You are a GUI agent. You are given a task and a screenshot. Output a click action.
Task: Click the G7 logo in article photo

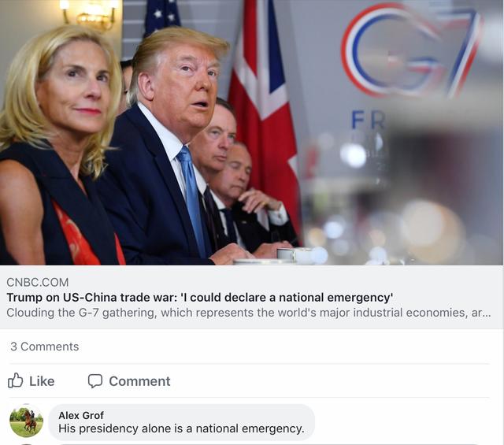tap(410, 51)
